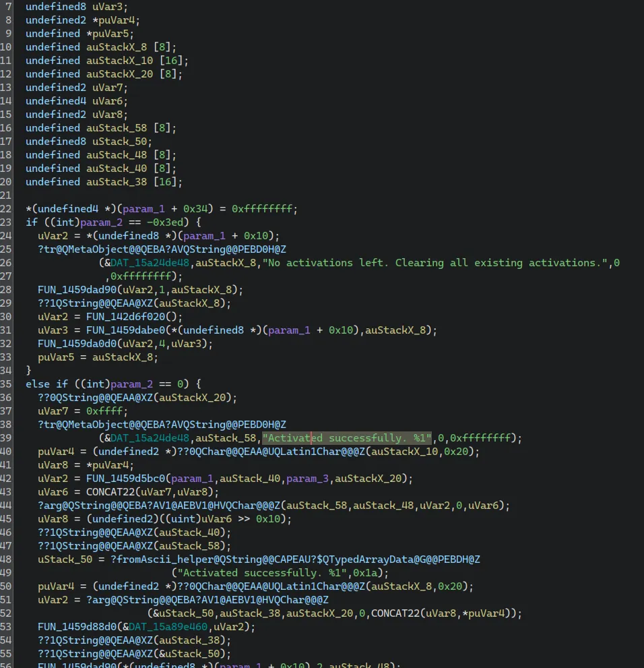
Task: Select the function call FUN_1459dad90
Action: (72, 289)
